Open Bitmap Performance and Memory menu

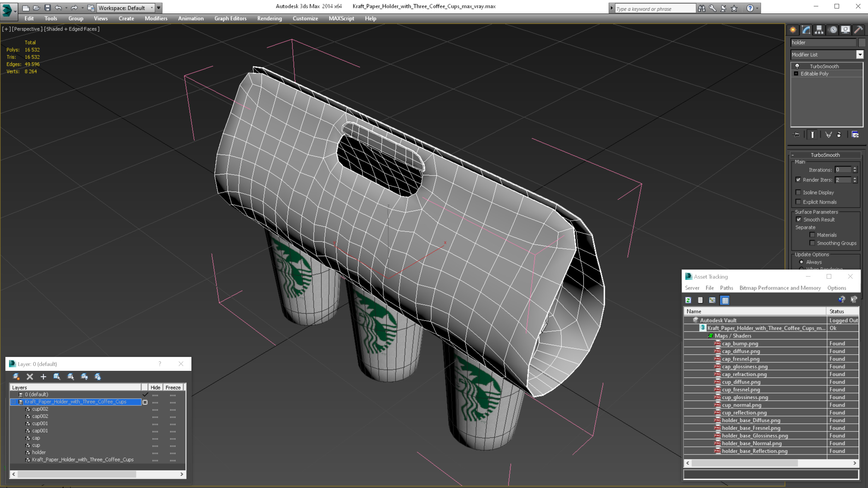tap(780, 288)
